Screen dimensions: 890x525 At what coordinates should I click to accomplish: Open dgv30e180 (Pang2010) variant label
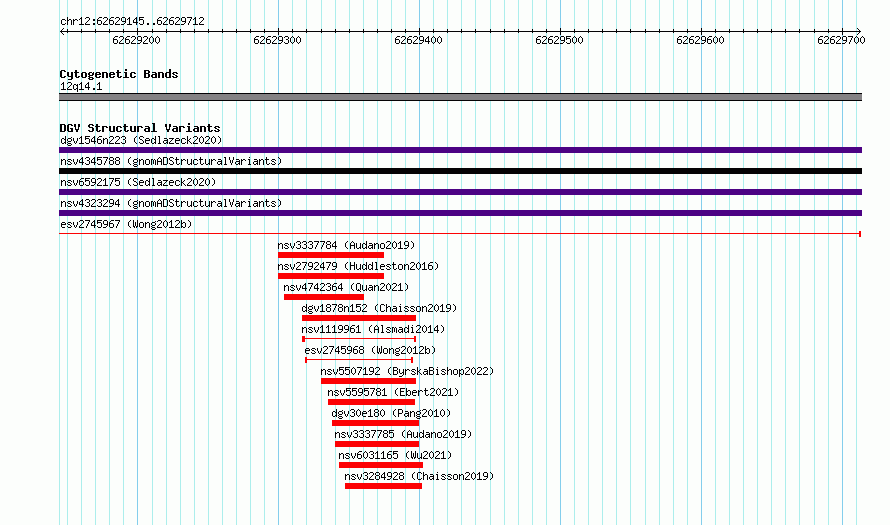[391, 413]
